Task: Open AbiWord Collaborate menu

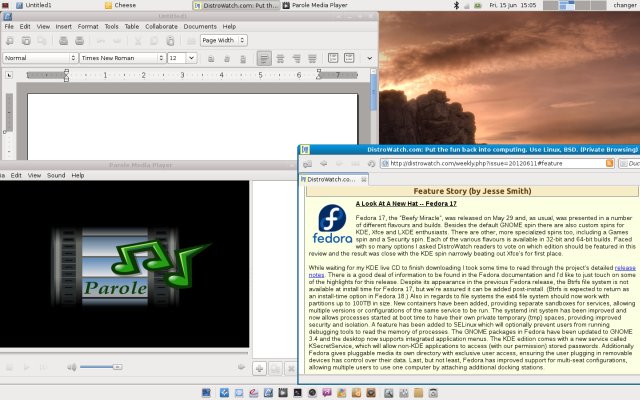Action: pos(161,27)
